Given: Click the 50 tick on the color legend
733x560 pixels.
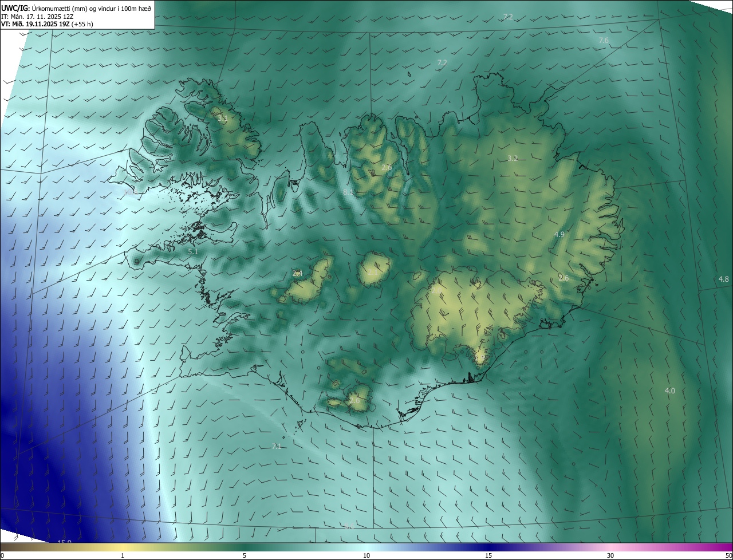Looking at the screenshot, I should coord(728,555).
